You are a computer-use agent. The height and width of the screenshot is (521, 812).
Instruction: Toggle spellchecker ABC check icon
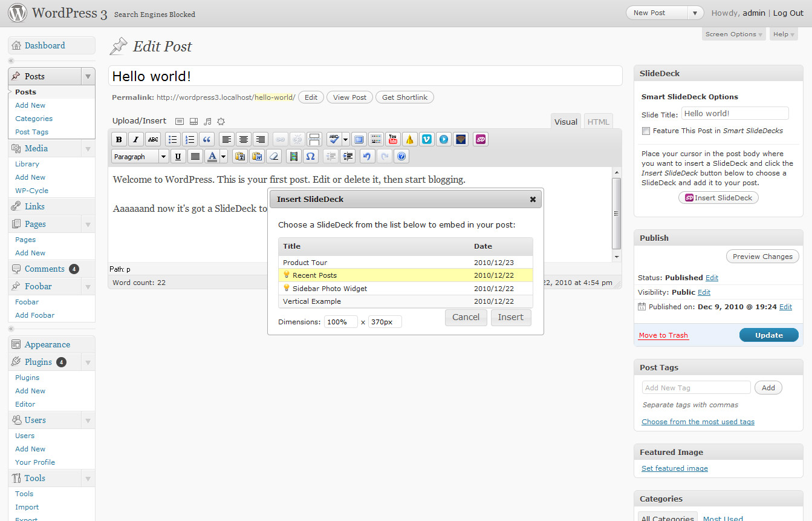[334, 139]
